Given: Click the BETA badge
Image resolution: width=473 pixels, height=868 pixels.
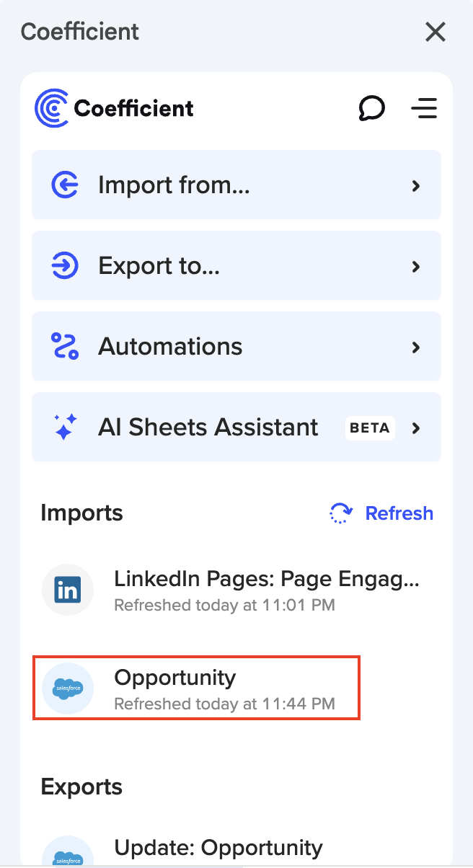Looking at the screenshot, I should (x=370, y=428).
